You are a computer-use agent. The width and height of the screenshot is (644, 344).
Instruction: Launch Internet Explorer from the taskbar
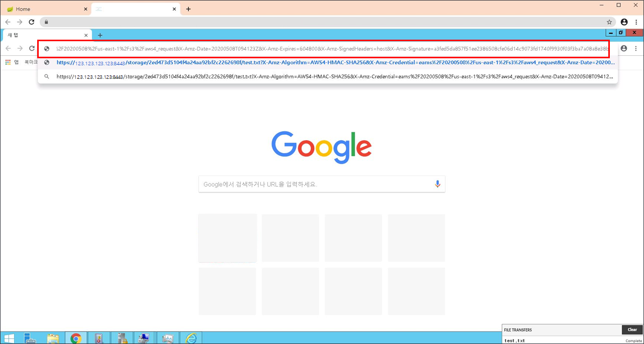(x=191, y=338)
